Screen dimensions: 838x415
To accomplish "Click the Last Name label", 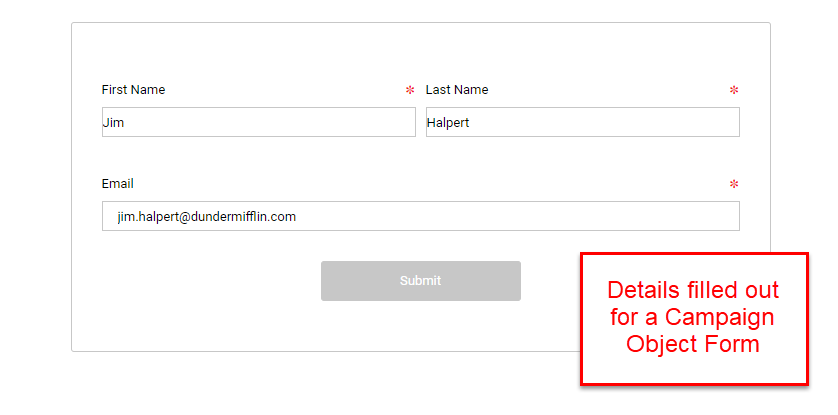I will [457, 90].
